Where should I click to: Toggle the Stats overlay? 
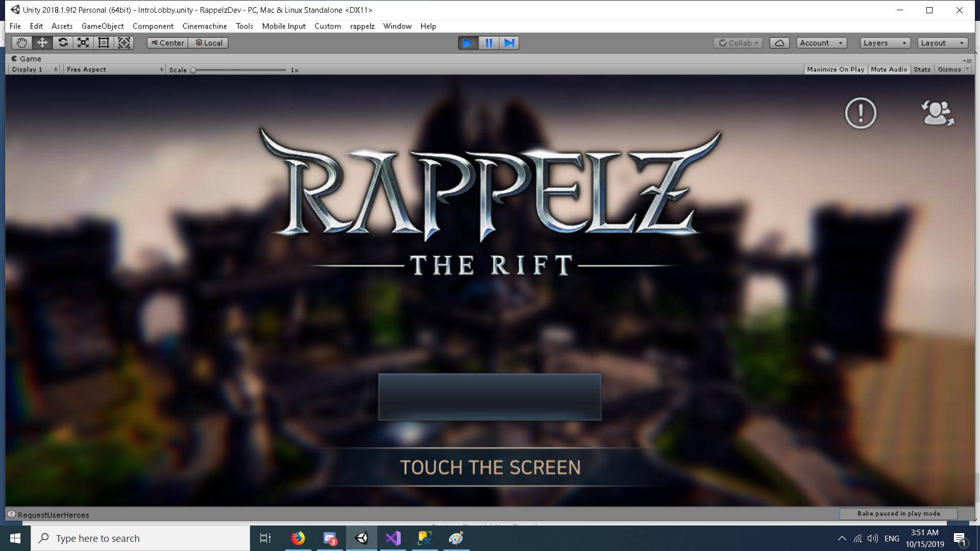coord(922,69)
